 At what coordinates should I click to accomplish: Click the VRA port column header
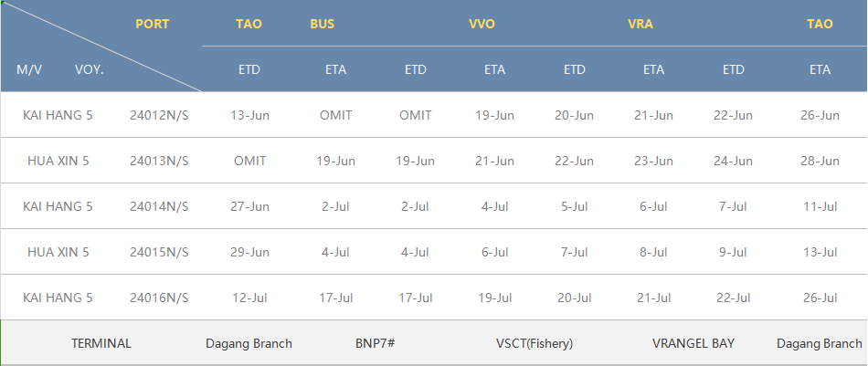[x=640, y=25]
